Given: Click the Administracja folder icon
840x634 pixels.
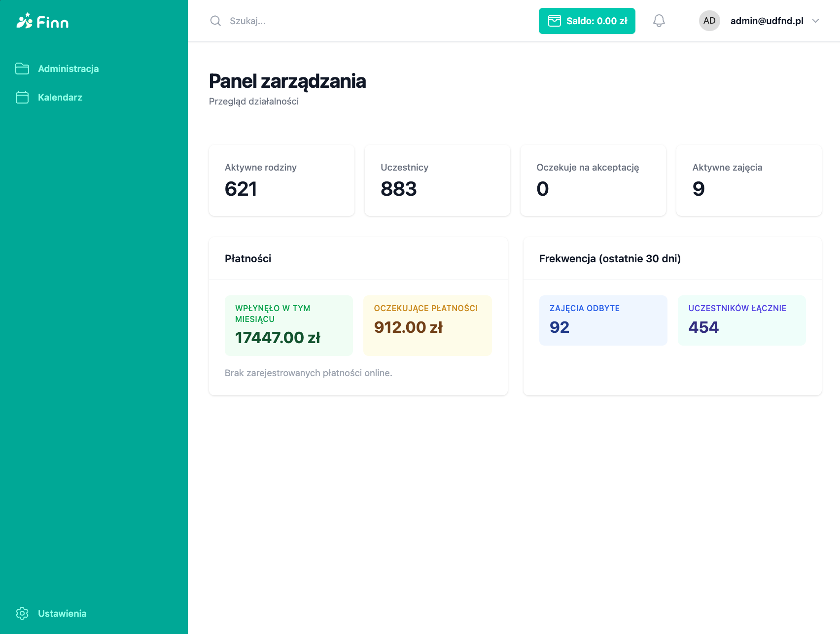Looking at the screenshot, I should 22,69.
